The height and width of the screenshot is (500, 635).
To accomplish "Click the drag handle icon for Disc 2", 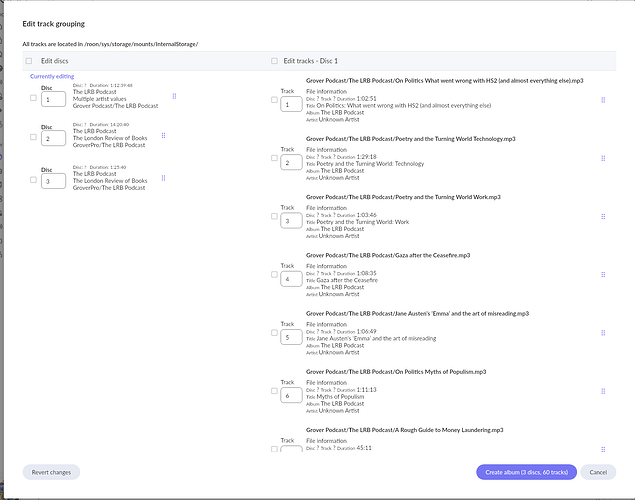I will click(163, 135).
